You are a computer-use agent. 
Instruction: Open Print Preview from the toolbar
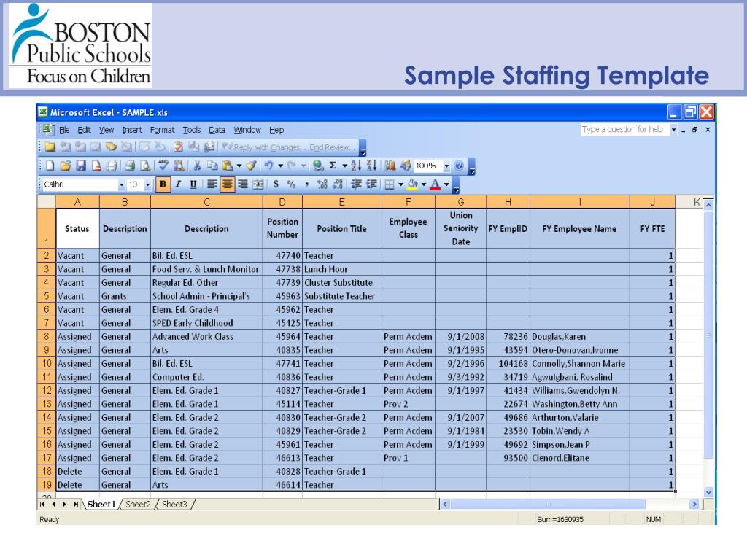pos(145,166)
